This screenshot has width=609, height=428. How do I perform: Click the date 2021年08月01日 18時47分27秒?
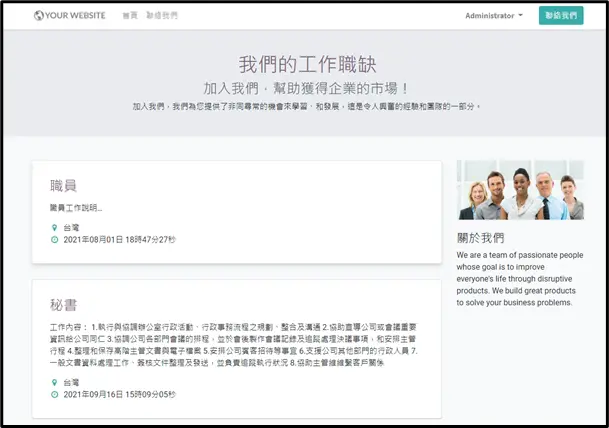pos(120,240)
